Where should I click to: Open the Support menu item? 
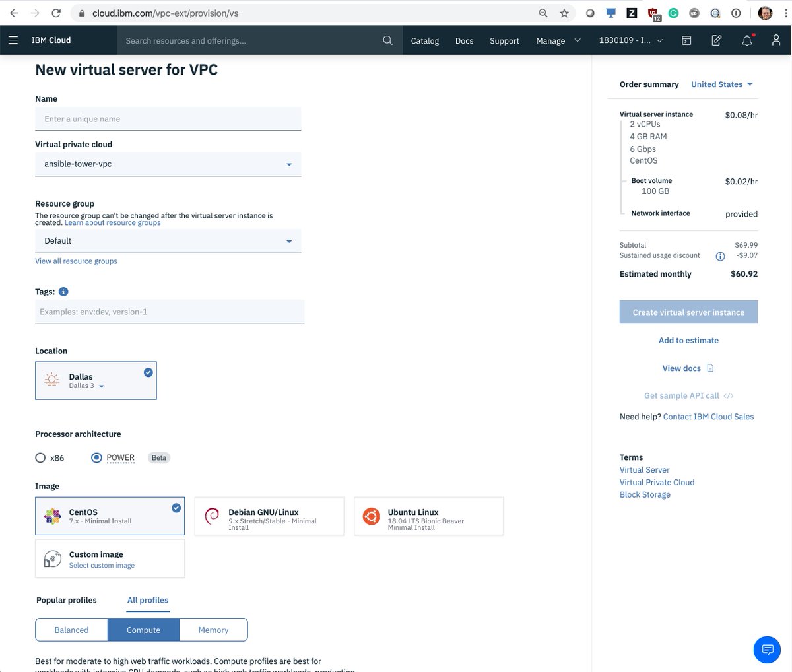(x=504, y=40)
